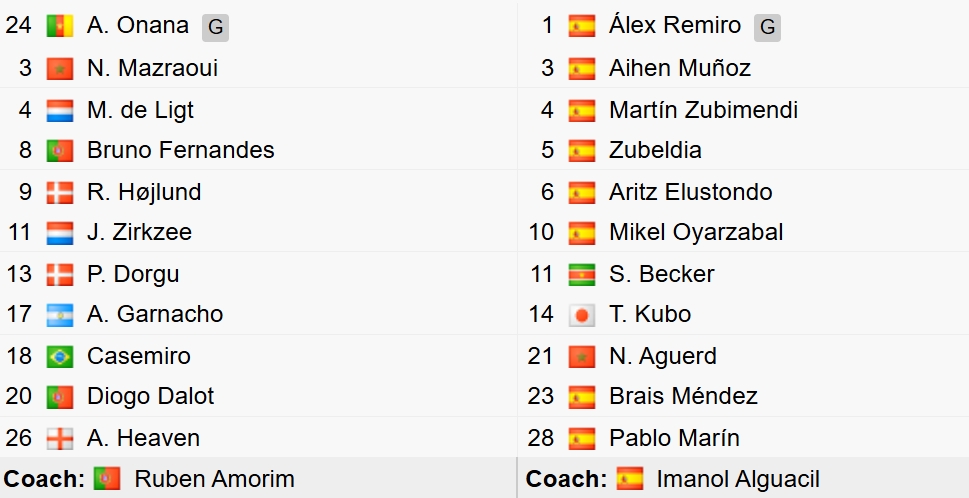Click the Denmark flag beside R. Højlund

click(x=60, y=193)
